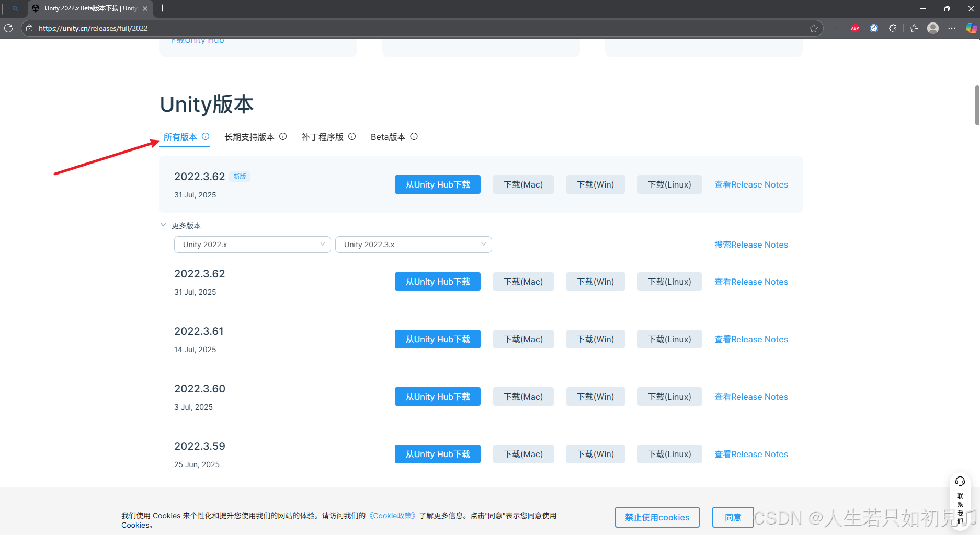Screen dimensions: 980x535
Task: Click the Unity版本 heading
Action: pyautogui.click(x=207, y=104)
